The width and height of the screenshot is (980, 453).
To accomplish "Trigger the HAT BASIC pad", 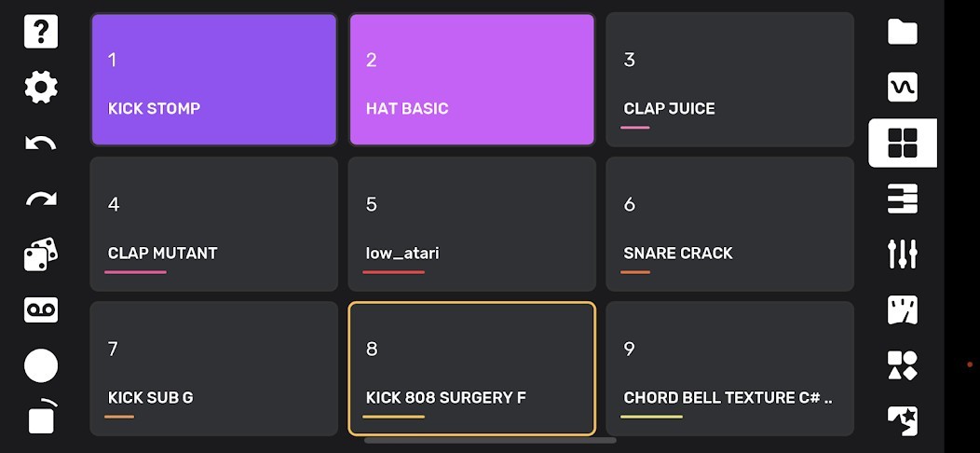I will pyautogui.click(x=471, y=80).
